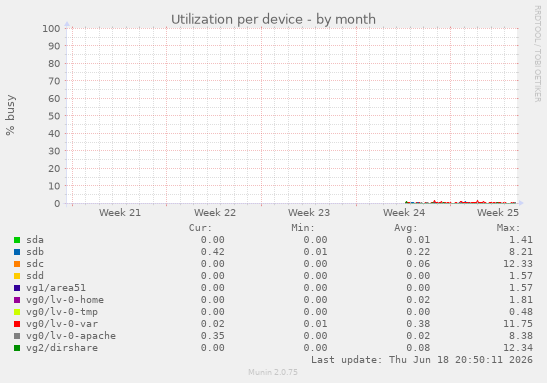Click the lime vg0/lv-0-tmp swatch
This screenshot has height=383, width=547.
[17, 312]
